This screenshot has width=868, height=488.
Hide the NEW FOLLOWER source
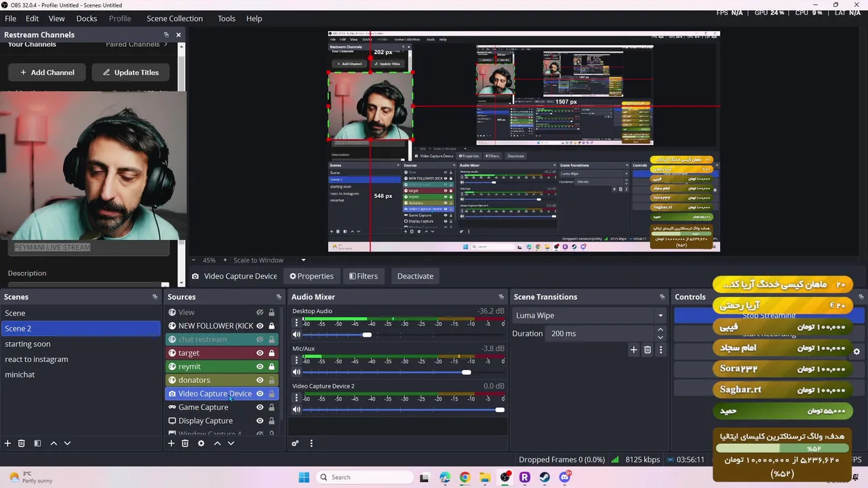pos(260,326)
